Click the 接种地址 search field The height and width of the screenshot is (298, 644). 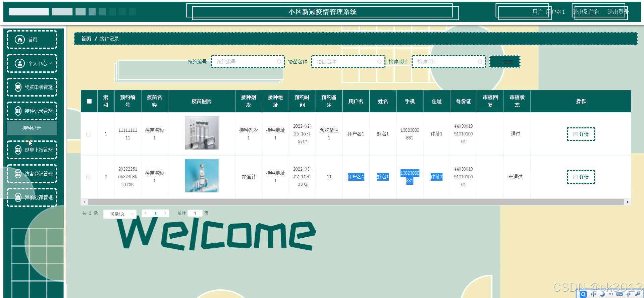pyautogui.click(x=448, y=62)
